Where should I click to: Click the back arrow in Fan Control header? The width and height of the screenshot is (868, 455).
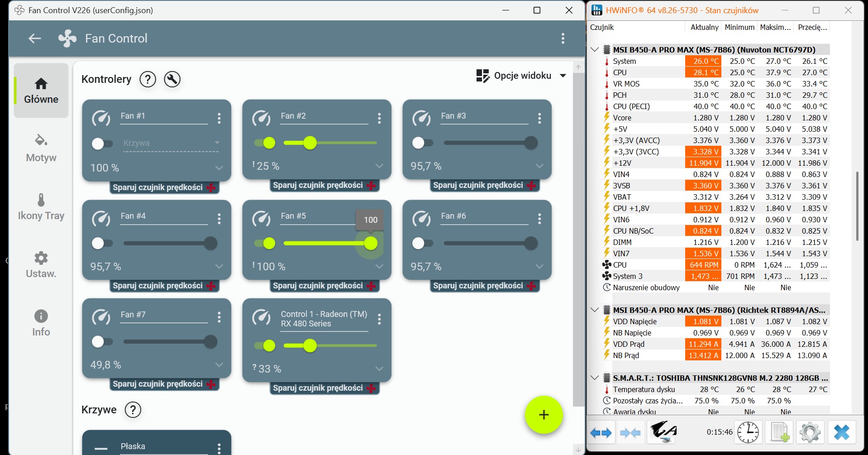(35, 38)
